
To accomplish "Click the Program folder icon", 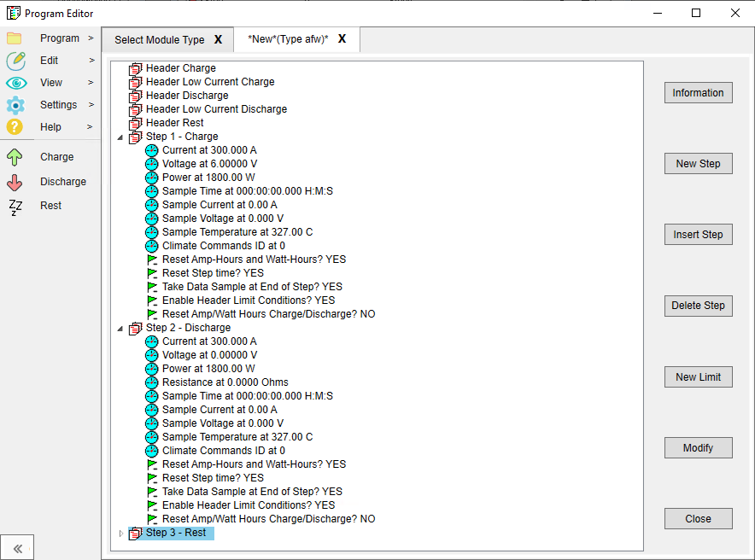I will [15, 38].
